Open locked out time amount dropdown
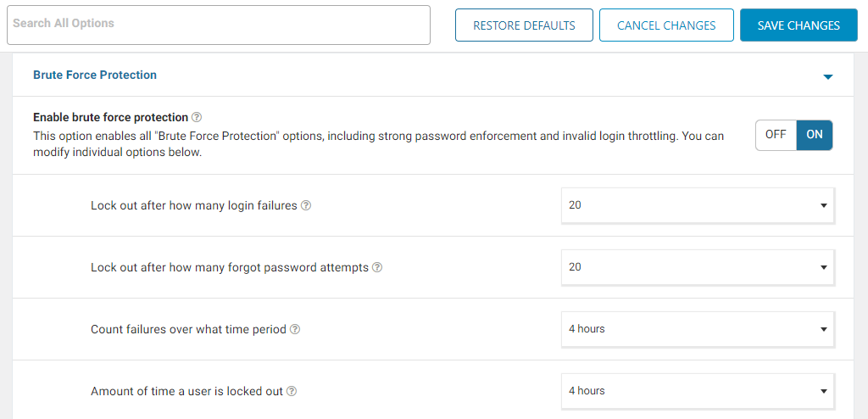The width and height of the screenshot is (868, 419). (x=698, y=391)
